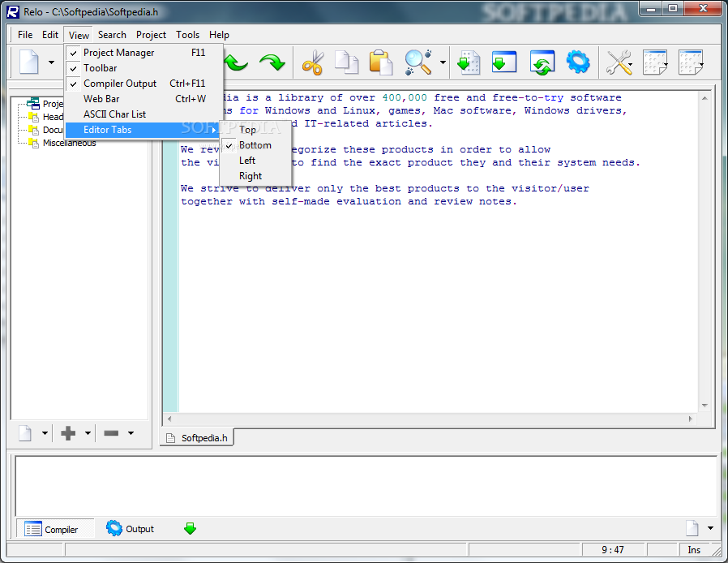Set editor tabs position to Right
The image size is (728, 563).
(256, 176)
